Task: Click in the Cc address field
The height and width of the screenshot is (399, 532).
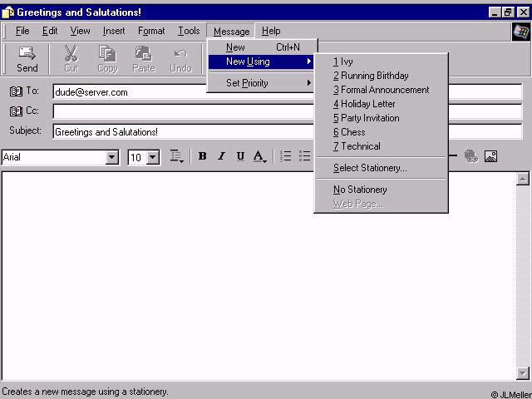Action: coord(288,111)
